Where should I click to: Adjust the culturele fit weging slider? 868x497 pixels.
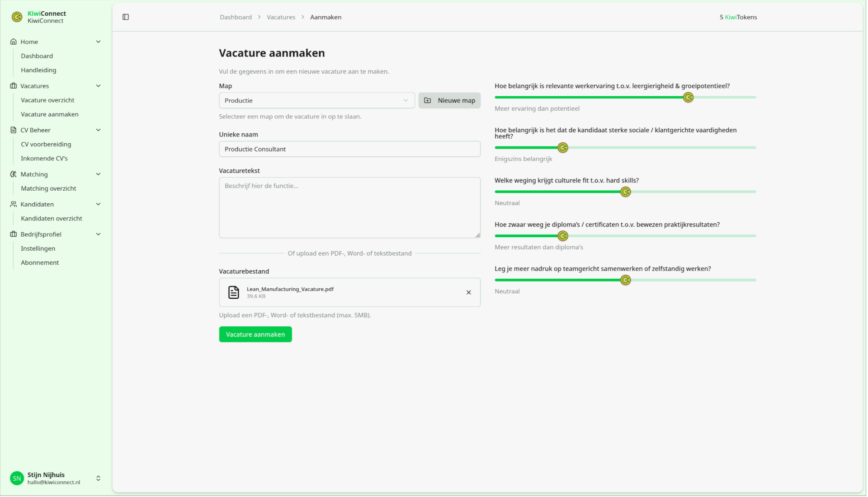[625, 192]
